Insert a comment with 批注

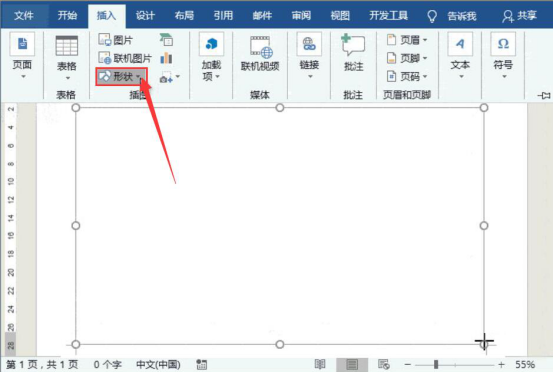point(354,53)
